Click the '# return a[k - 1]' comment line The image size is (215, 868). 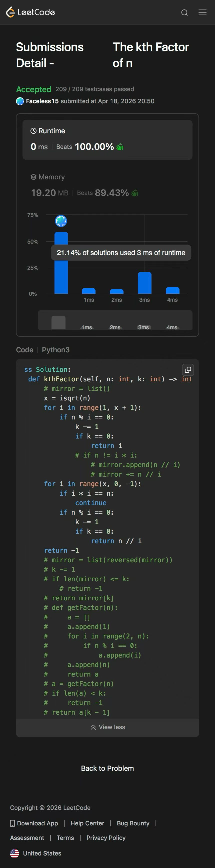click(x=76, y=712)
